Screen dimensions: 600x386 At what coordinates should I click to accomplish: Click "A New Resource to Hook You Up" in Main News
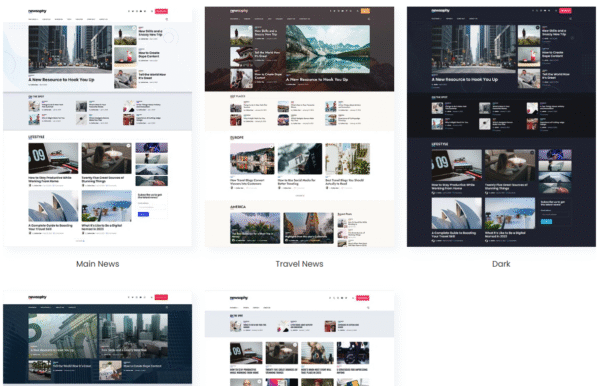pos(61,80)
